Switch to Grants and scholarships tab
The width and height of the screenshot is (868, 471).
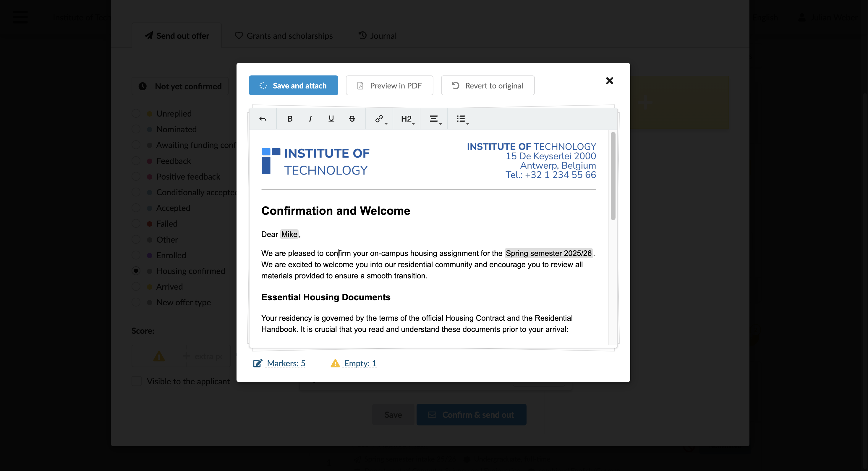click(x=284, y=36)
